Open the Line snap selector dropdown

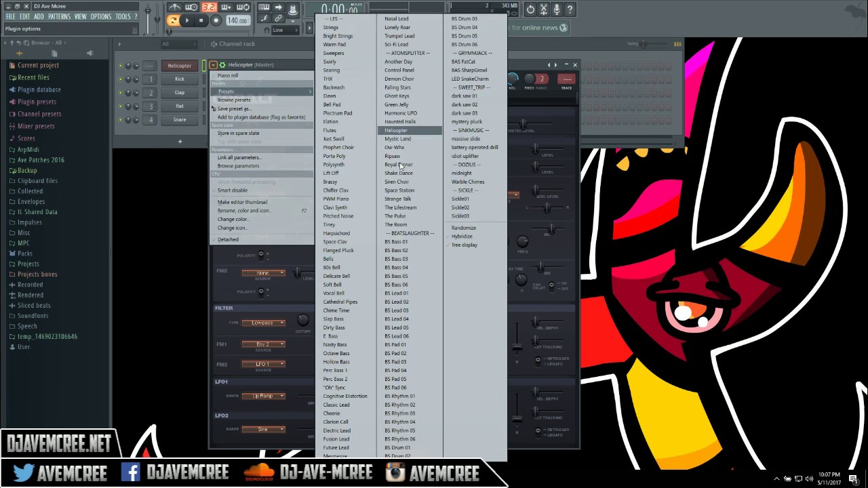[x=285, y=30]
